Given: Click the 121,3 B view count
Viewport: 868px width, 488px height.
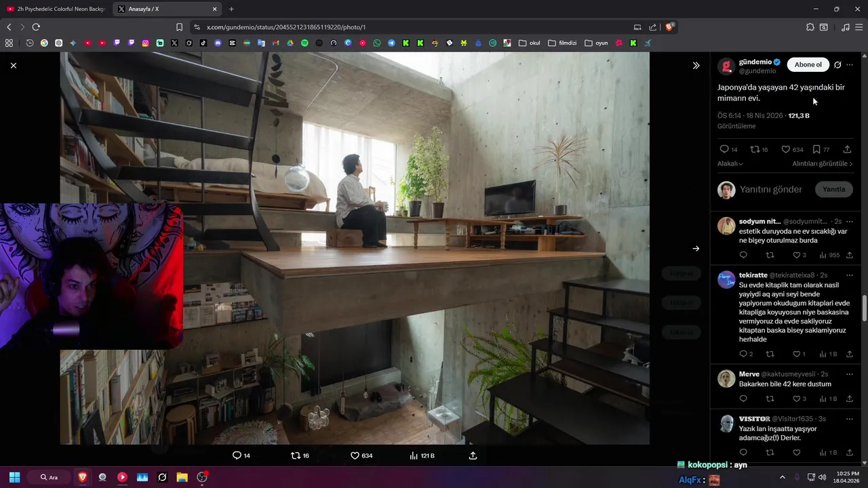Looking at the screenshot, I should pos(799,116).
